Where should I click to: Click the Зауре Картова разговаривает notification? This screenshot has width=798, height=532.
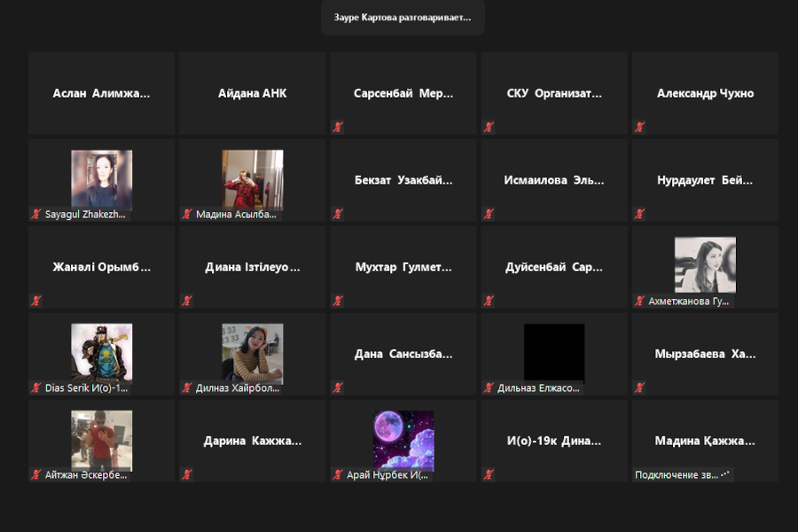(403, 18)
